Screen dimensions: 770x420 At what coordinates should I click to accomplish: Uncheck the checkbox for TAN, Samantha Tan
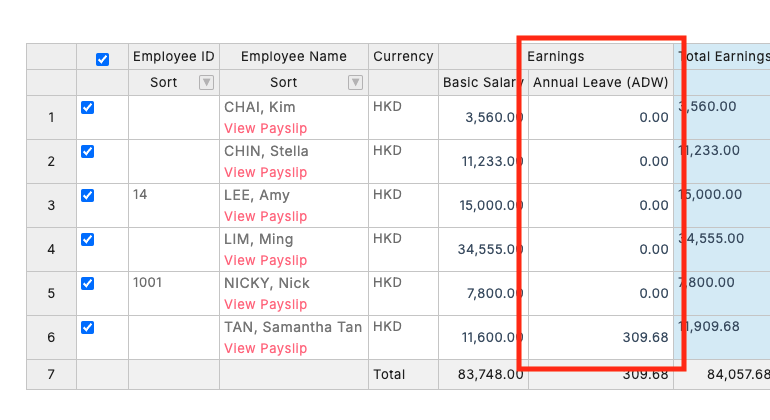87,328
